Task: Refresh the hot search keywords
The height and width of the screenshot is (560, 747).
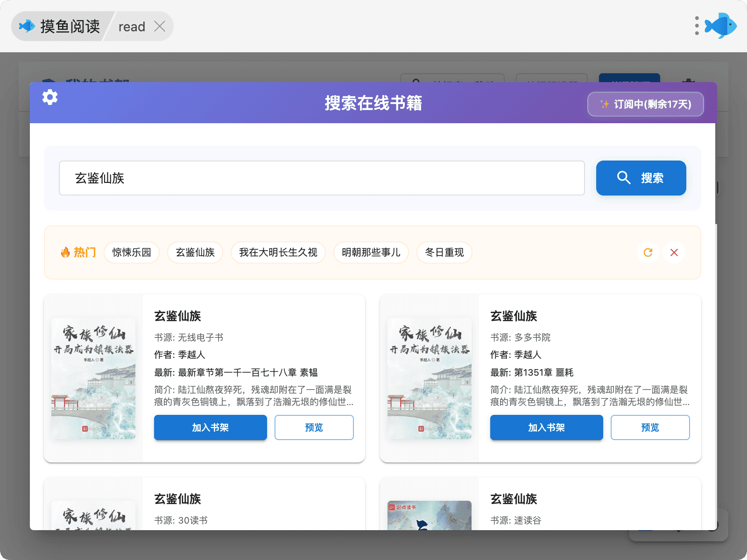Action: click(648, 252)
